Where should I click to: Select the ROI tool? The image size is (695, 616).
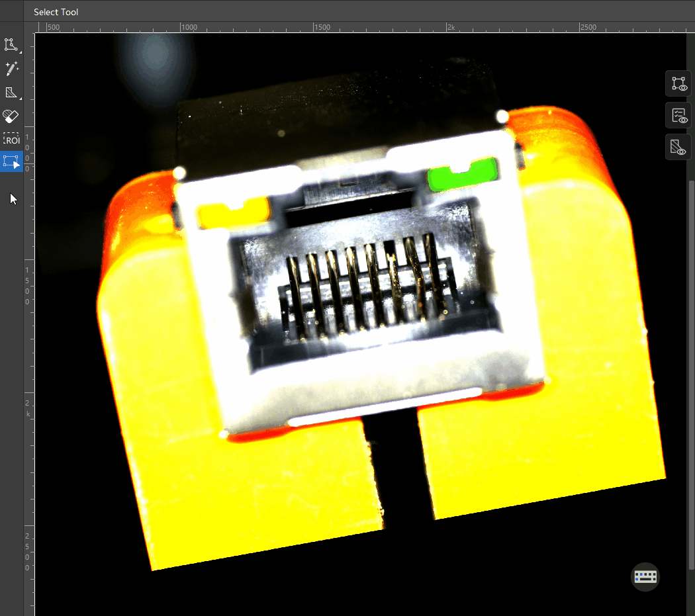tap(11, 140)
